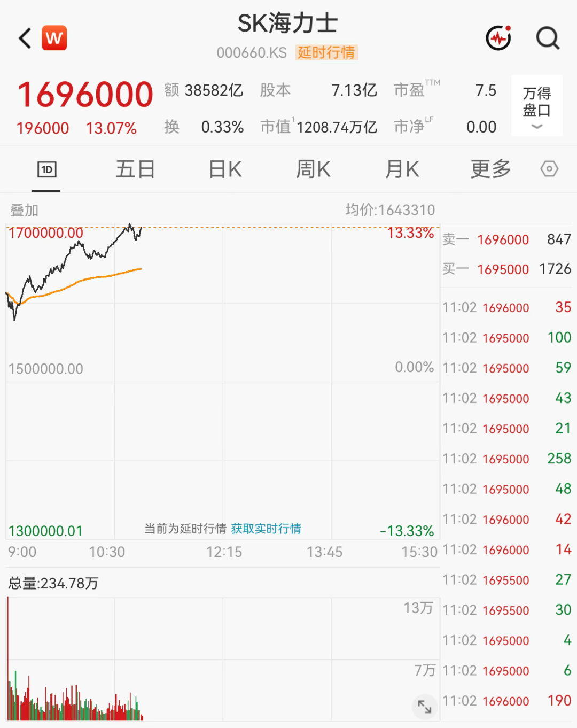Tap the 延时行情 badge
577x728 pixels.
pyautogui.click(x=326, y=52)
